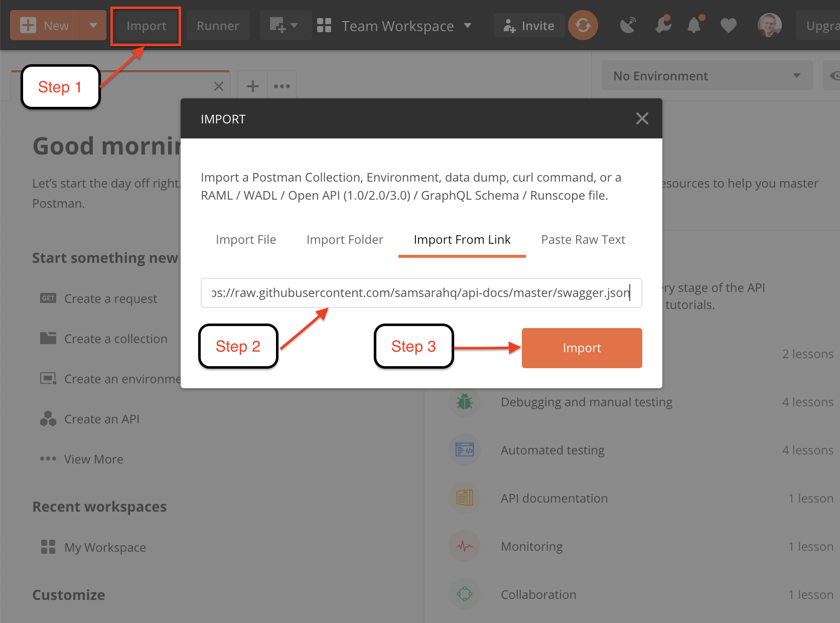Click the View More ellipsis icon
This screenshot has height=623, width=840.
pos(48,458)
